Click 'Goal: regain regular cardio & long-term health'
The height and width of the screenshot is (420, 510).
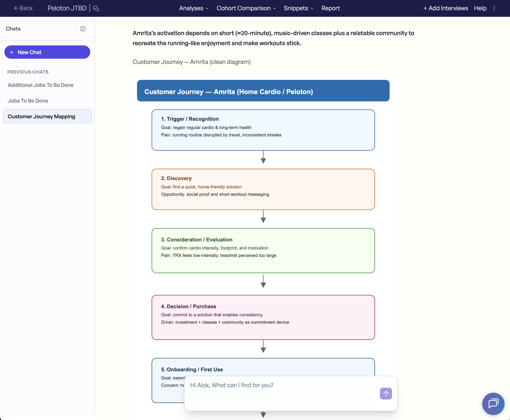point(206,127)
